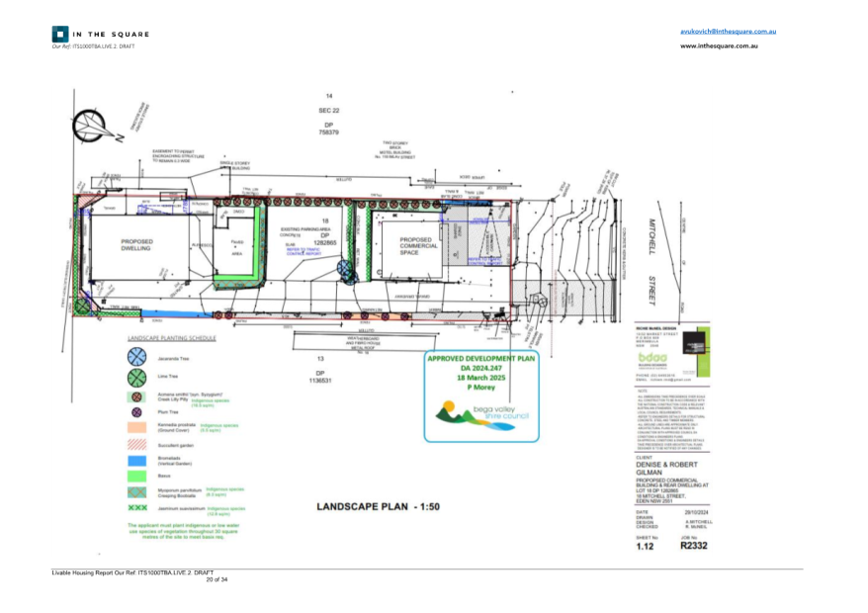Click the Proposed Dwelling label on plan
The height and width of the screenshot is (613, 868).
(135, 245)
